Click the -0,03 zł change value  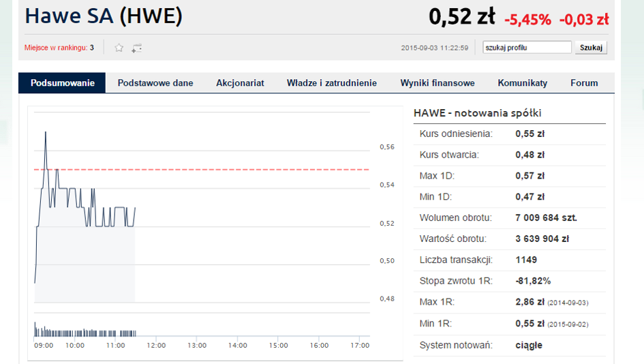[x=584, y=19]
